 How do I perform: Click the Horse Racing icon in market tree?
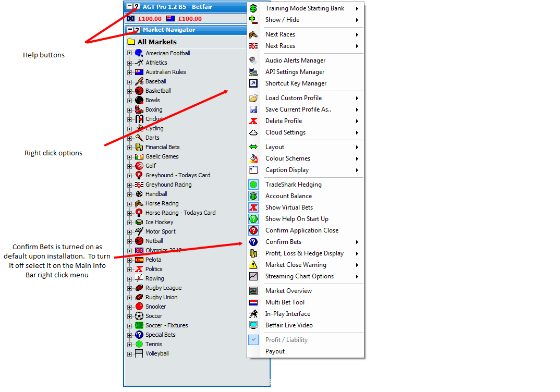tap(139, 203)
